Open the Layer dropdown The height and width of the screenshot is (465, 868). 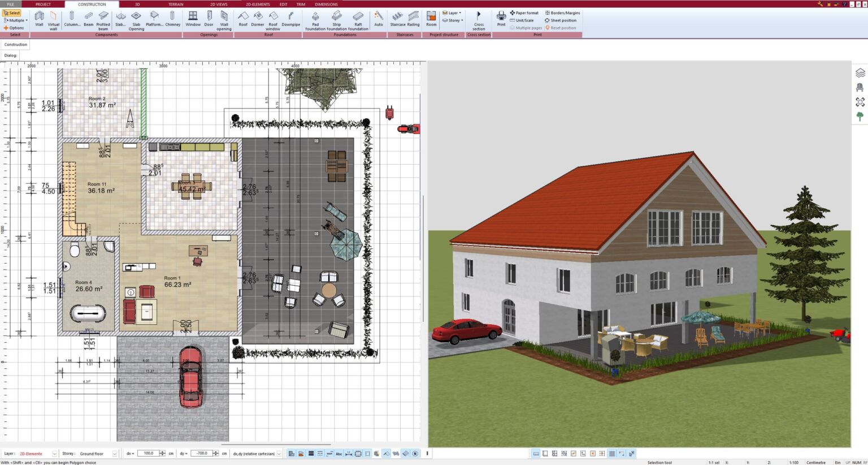click(x=452, y=12)
